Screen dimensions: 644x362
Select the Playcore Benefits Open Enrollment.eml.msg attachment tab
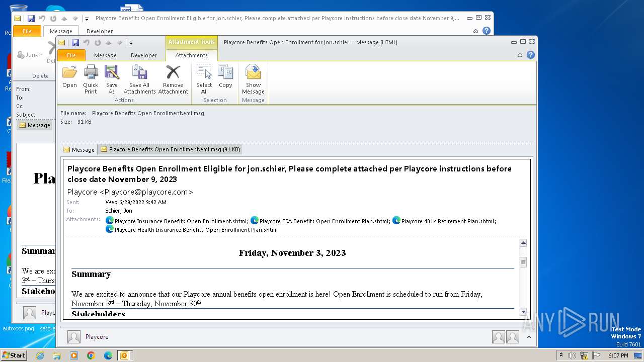(170, 149)
